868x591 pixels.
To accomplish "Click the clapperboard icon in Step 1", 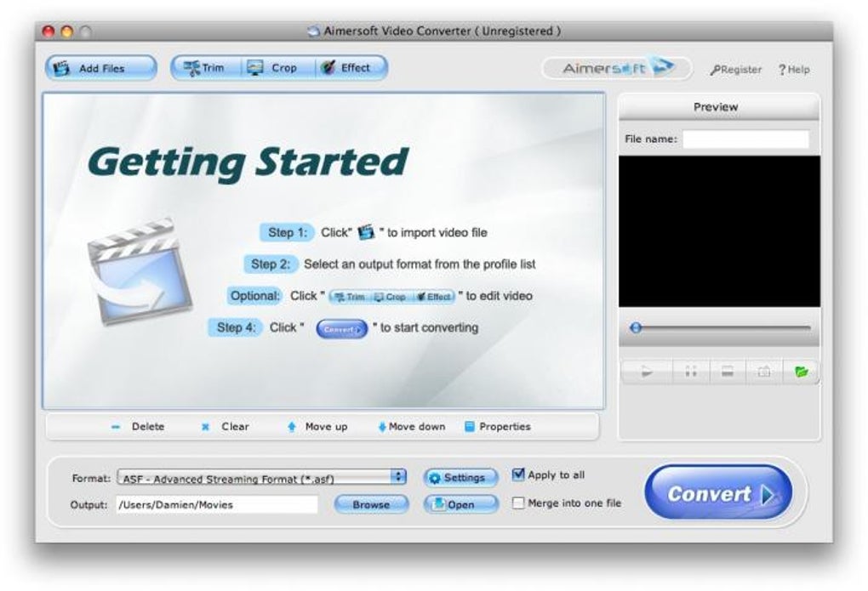I will coord(366,232).
